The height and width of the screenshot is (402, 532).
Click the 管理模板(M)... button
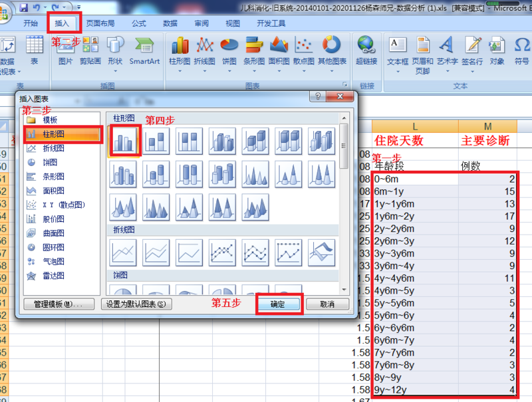coord(59,304)
